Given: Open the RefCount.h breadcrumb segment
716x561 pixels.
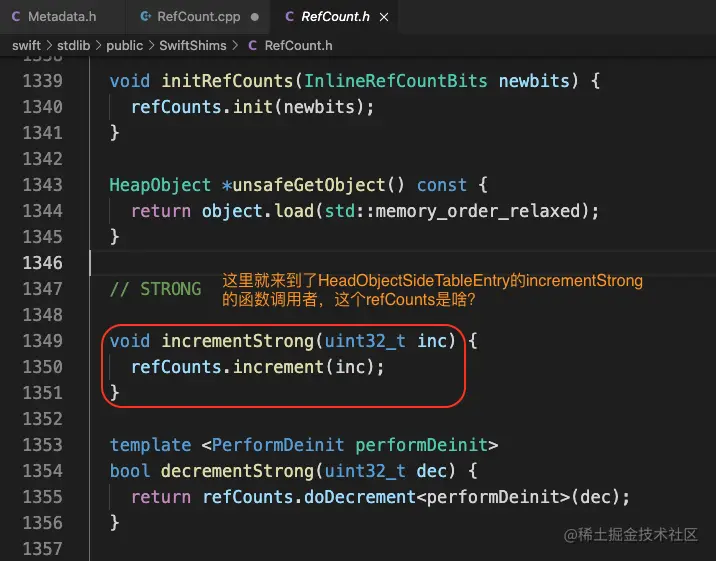Looking at the screenshot, I should (298, 46).
